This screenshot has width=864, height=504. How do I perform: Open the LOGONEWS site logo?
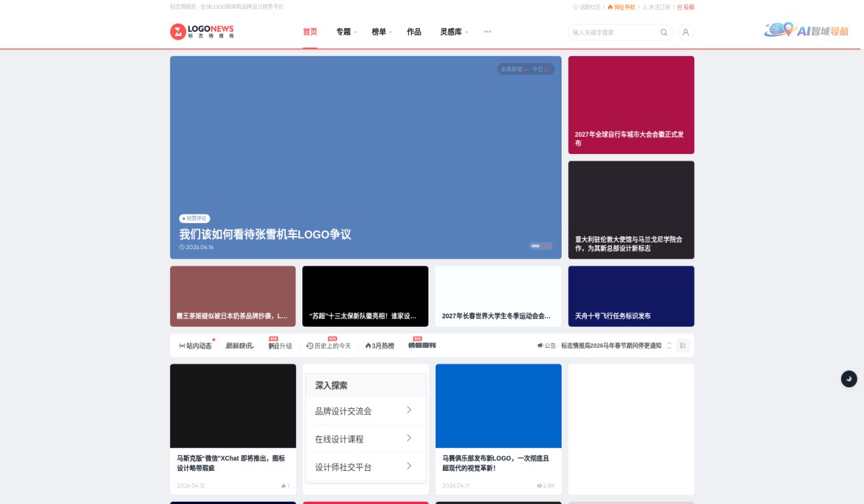(x=202, y=32)
